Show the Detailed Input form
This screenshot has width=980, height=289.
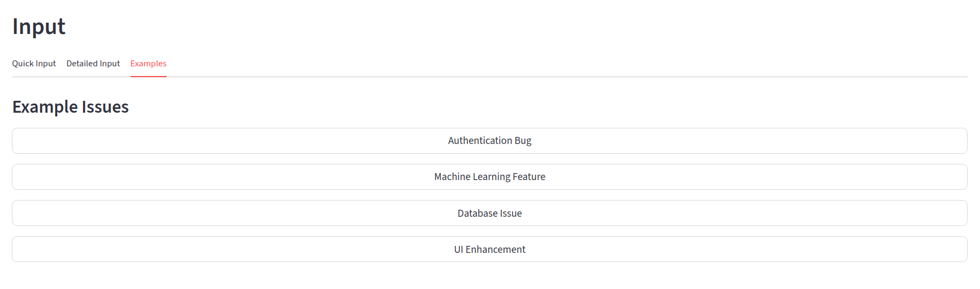click(x=93, y=64)
